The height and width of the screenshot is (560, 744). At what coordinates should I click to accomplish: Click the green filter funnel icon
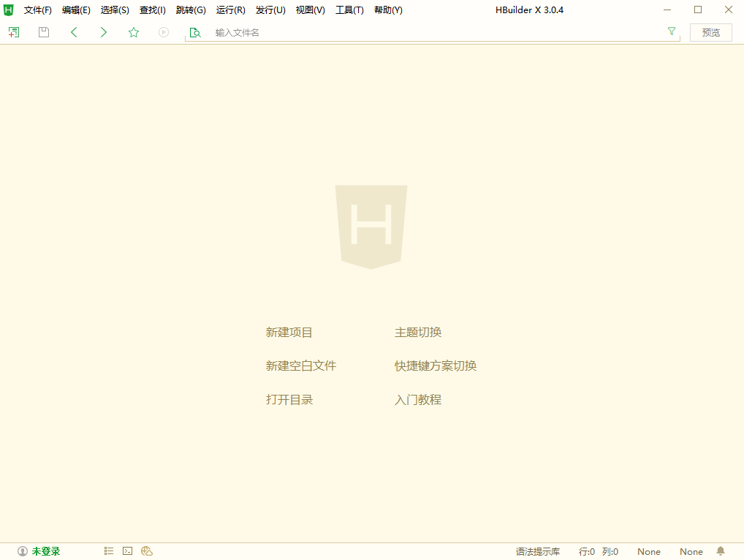tap(672, 31)
